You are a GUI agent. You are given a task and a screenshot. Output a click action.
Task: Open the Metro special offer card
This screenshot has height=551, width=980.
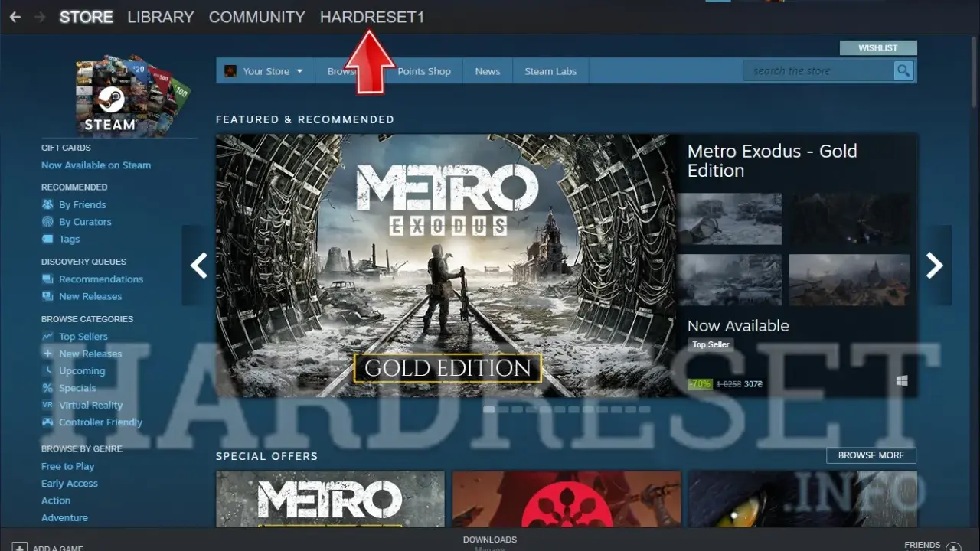[330, 499]
